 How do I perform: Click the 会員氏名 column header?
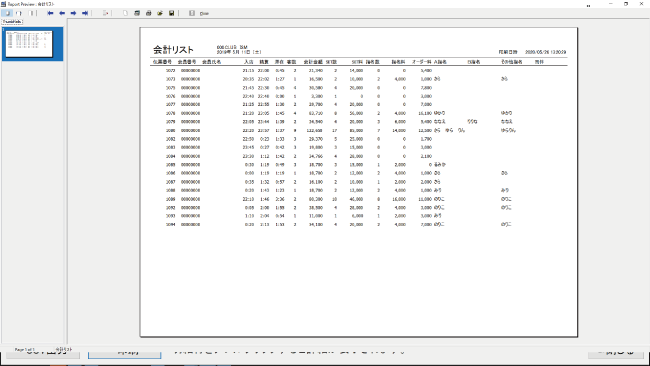click(x=211, y=62)
